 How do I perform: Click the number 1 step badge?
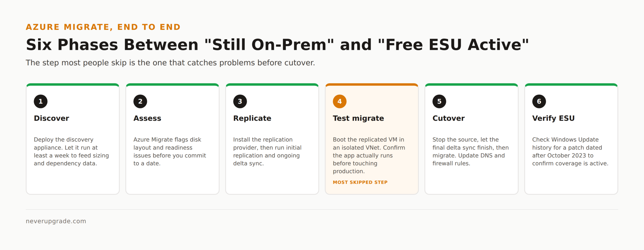click(41, 101)
